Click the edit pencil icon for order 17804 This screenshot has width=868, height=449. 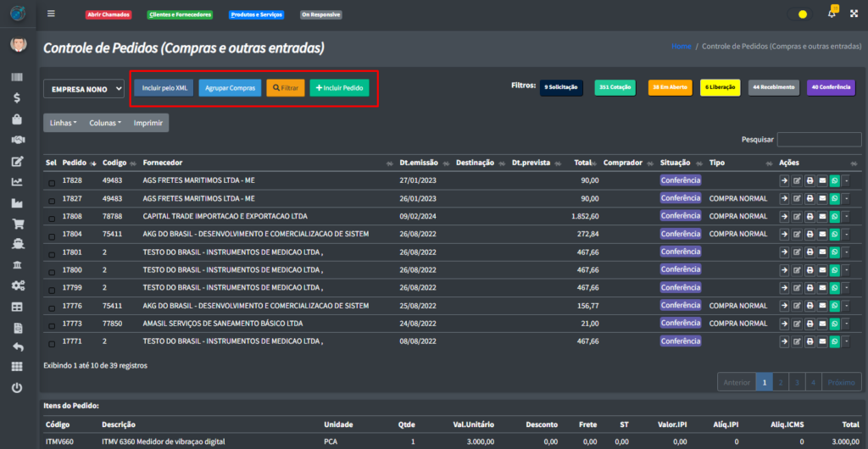tap(797, 234)
